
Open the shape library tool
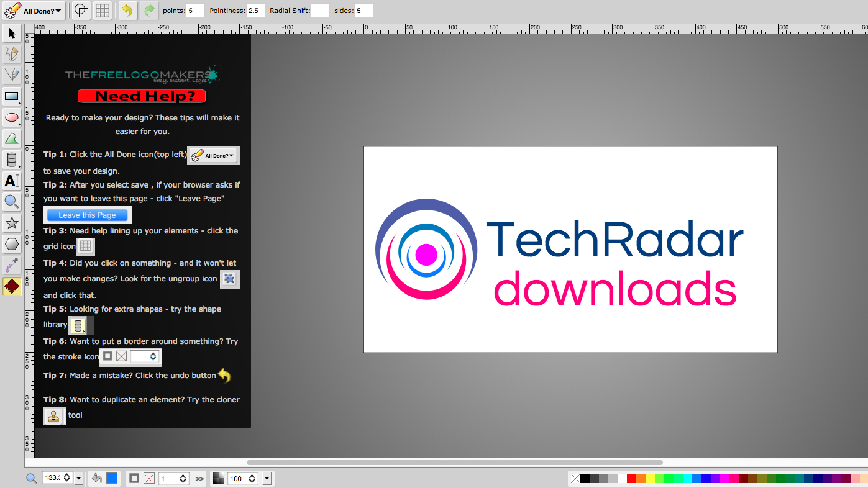(12, 160)
